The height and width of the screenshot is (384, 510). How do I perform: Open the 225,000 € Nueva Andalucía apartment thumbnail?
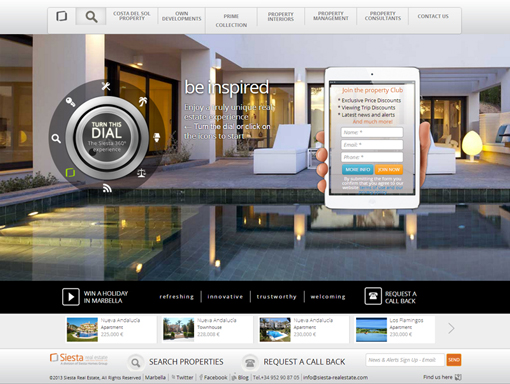pyautogui.click(x=82, y=329)
